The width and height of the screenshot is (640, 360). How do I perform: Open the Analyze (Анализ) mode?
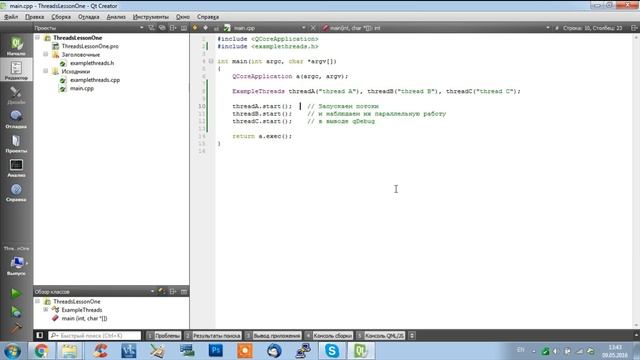point(16,168)
